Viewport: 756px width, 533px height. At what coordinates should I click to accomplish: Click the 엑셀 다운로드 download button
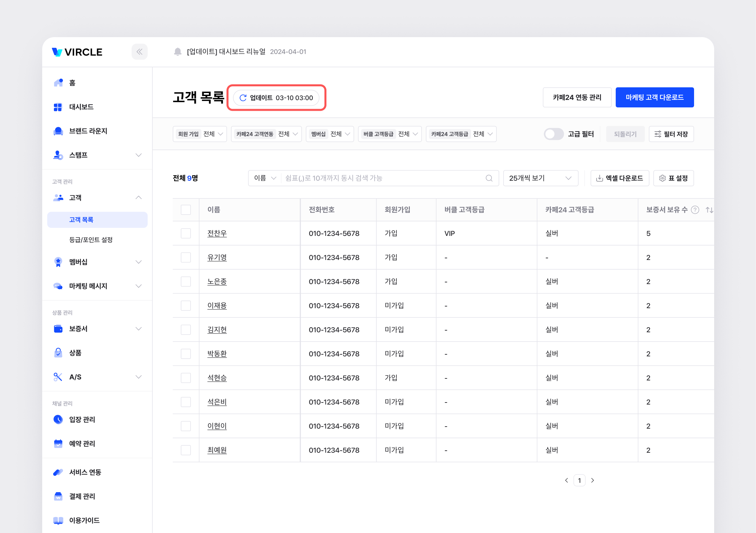(x=619, y=178)
